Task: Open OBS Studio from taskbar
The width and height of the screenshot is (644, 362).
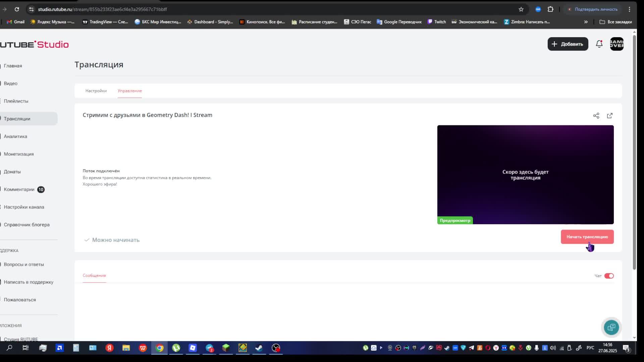Action: 276,348
